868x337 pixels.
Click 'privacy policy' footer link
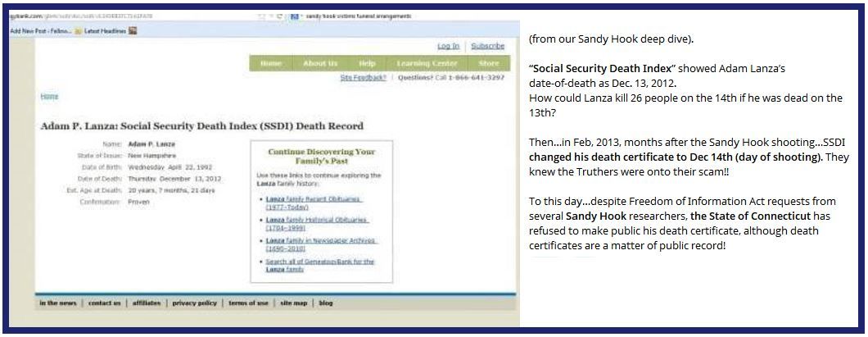click(x=194, y=303)
